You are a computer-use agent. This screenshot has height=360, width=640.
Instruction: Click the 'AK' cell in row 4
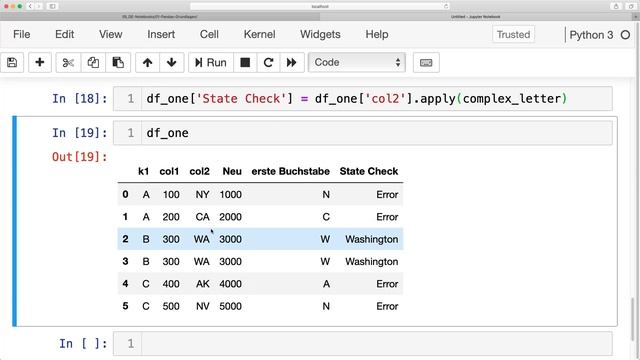coord(202,284)
